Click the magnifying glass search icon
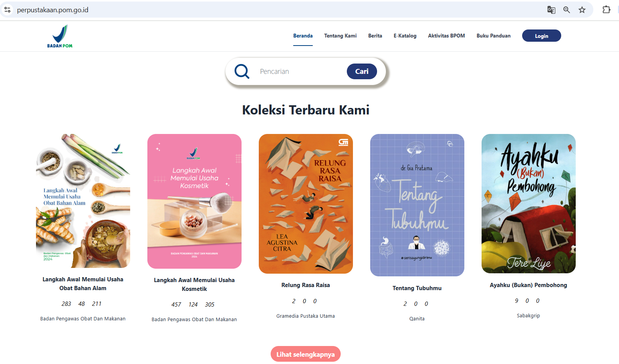619x364 pixels. pos(242,71)
